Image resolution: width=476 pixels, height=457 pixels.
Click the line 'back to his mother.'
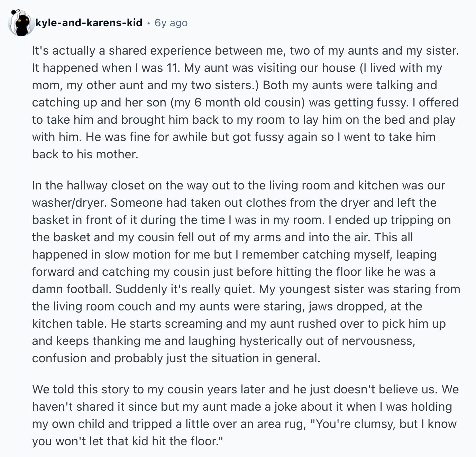(x=85, y=154)
